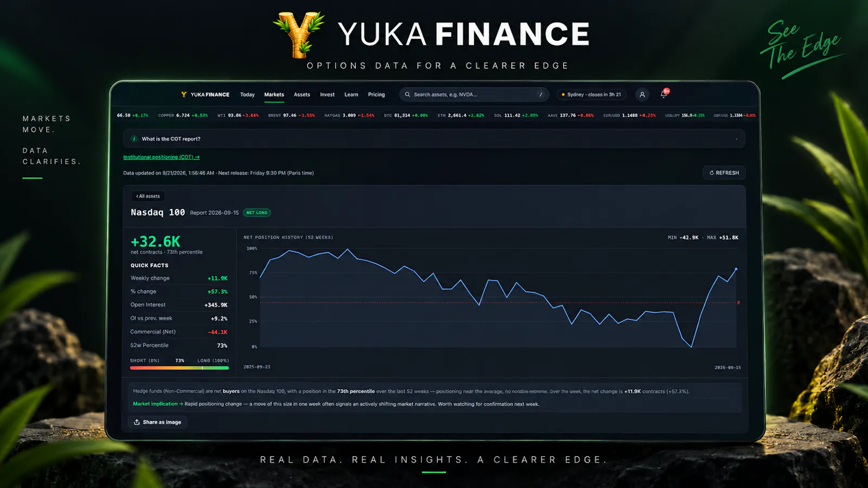
Task: Click the BTC 81,314 ticker item
Action: click(x=406, y=115)
